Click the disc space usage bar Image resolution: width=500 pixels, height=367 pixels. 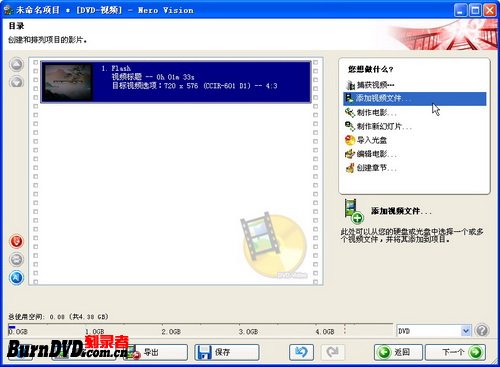(200, 329)
